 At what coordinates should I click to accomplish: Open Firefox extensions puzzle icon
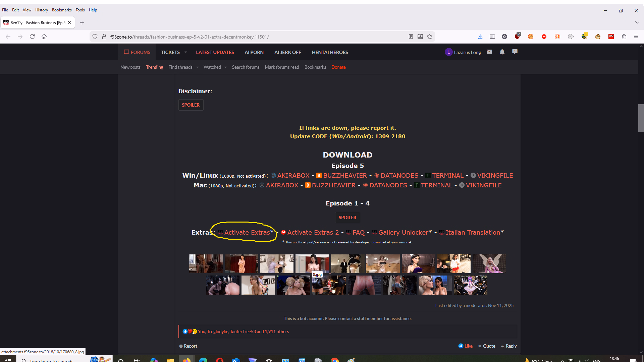[x=624, y=37]
